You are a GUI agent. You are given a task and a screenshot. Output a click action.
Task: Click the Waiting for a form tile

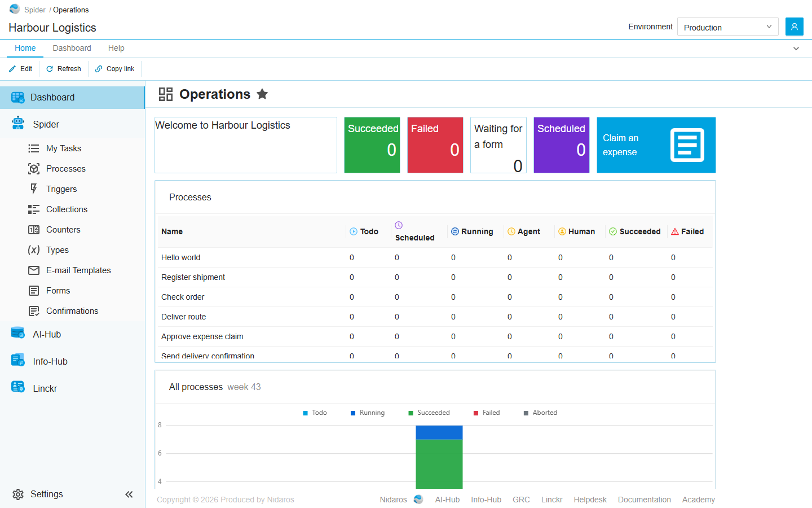pyautogui.click(x=498, y=145)
